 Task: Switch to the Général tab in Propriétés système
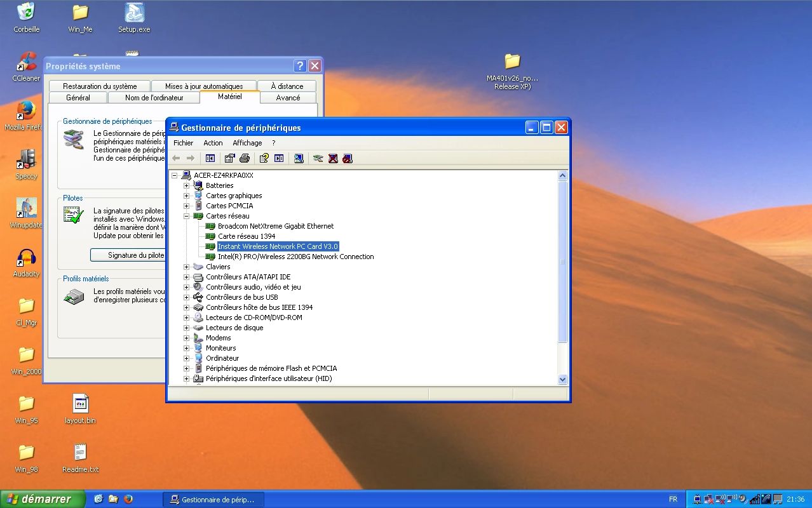pos(78,98)
